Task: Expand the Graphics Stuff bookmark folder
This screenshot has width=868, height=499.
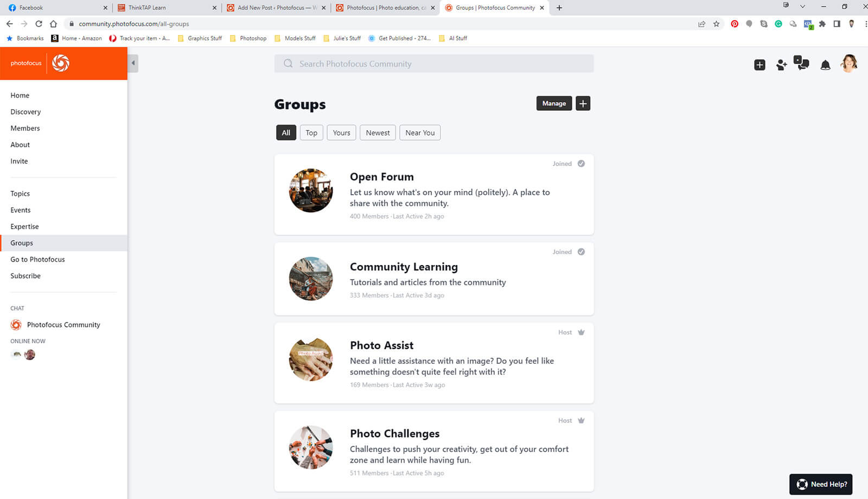Action: pyautogui.click(x=200, y=39)
